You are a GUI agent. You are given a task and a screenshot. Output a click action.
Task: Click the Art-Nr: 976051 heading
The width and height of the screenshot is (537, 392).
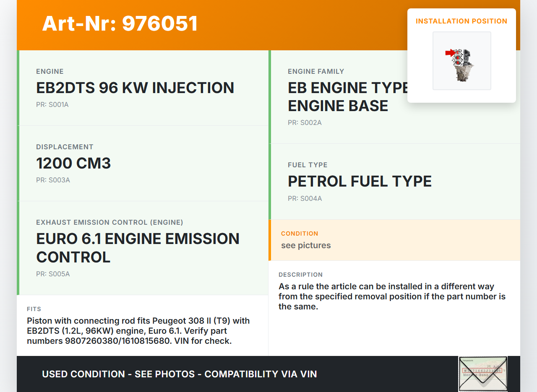(x=120, y=23)
